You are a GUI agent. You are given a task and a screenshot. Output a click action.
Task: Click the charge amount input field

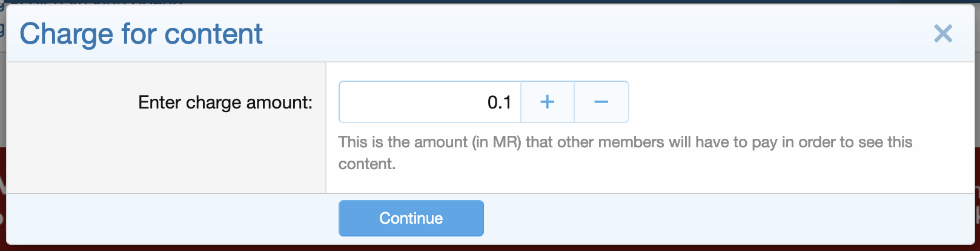click(429, 102)
